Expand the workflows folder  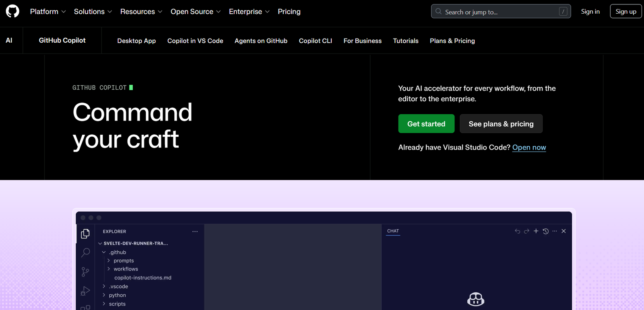[122, 269]
